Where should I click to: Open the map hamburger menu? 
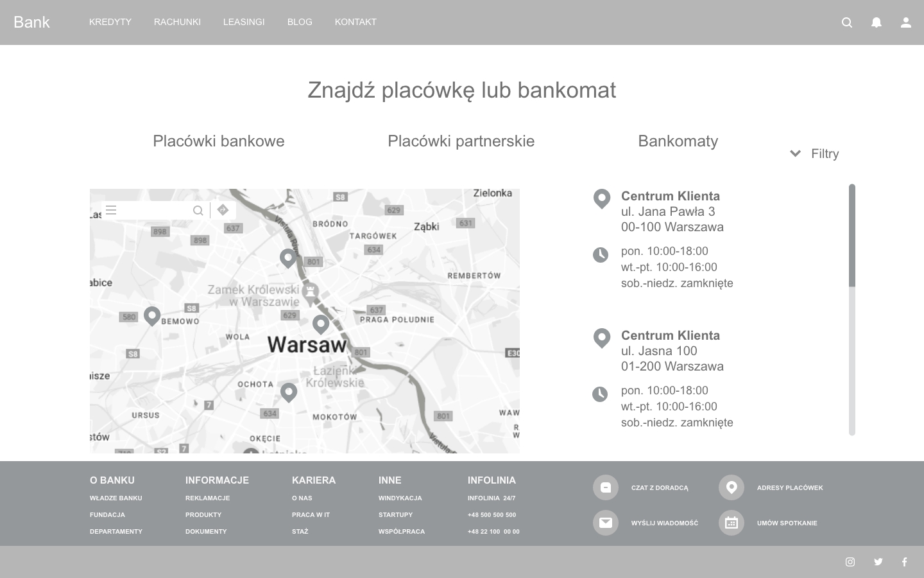click(111, 210)
